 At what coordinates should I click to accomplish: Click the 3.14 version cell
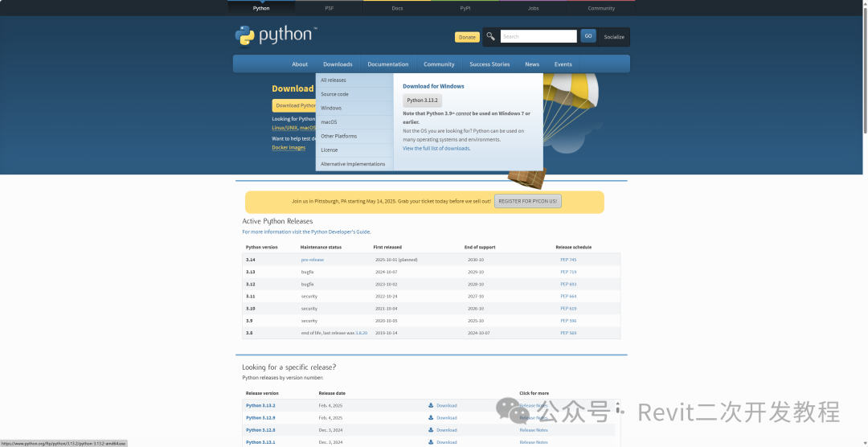point(251,260)
